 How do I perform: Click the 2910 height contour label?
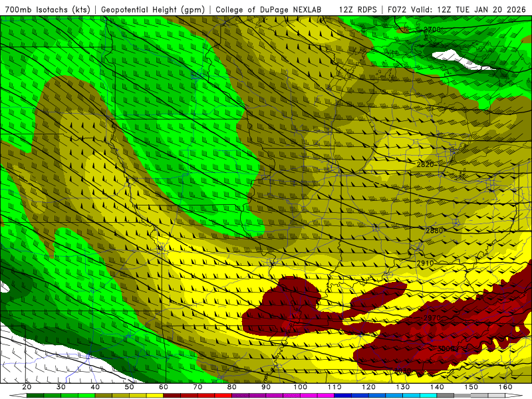click(x=425, y=263)
